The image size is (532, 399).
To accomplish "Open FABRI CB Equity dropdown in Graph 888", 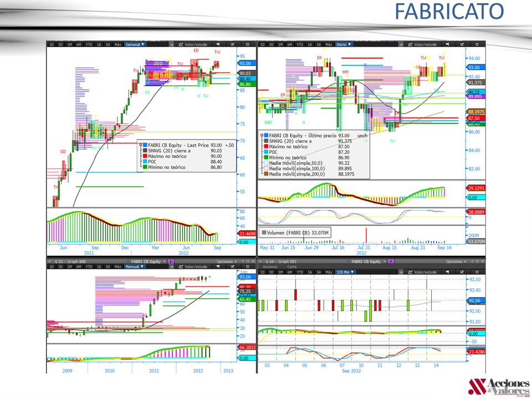I will [x=149, y=262].
